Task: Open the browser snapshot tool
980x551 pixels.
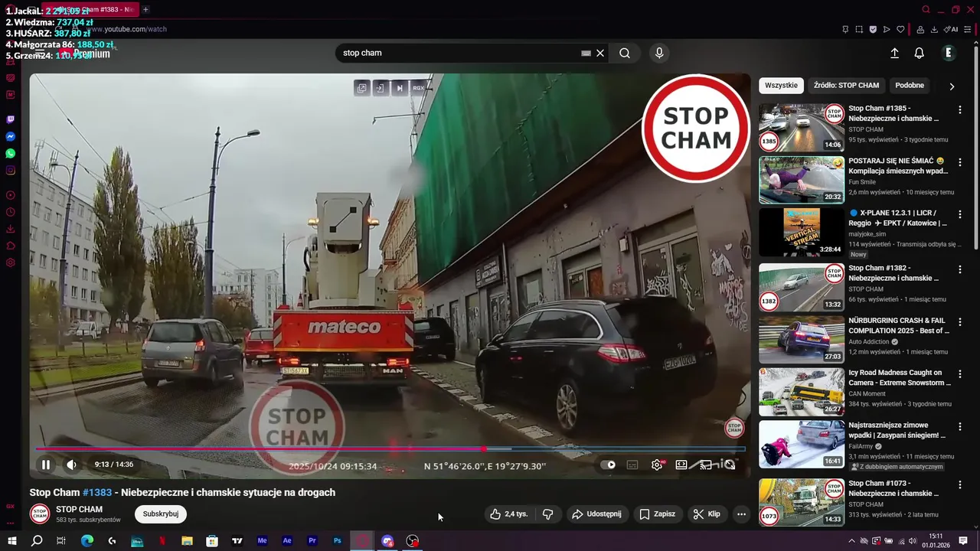Action: (859, 30)
